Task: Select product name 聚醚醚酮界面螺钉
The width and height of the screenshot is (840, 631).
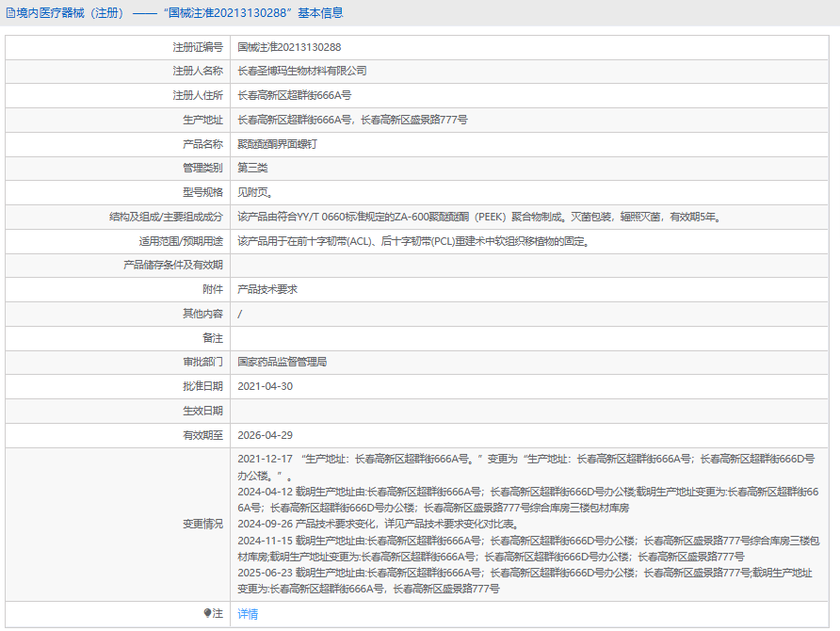Action: 278,144
